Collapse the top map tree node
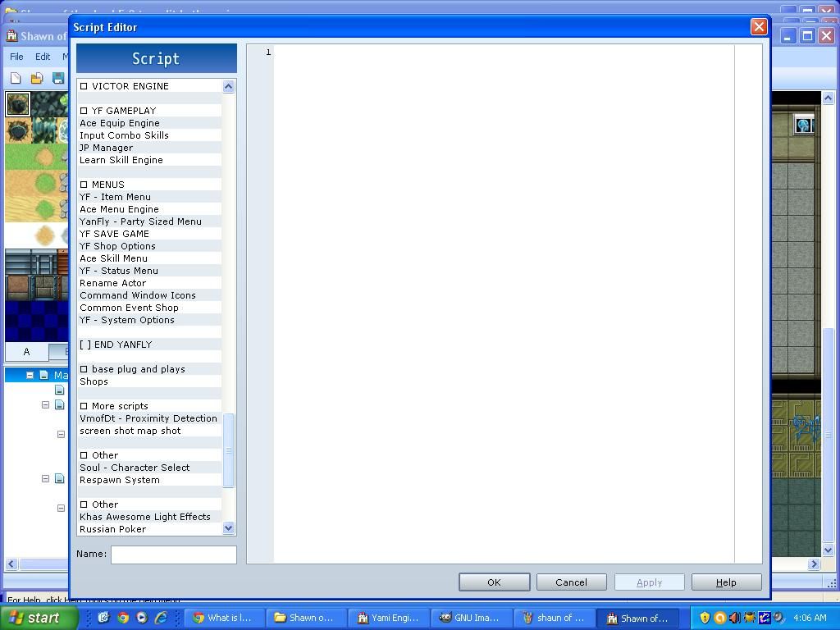This screenshot has width=840, height=630. click(x=30, y=375)
